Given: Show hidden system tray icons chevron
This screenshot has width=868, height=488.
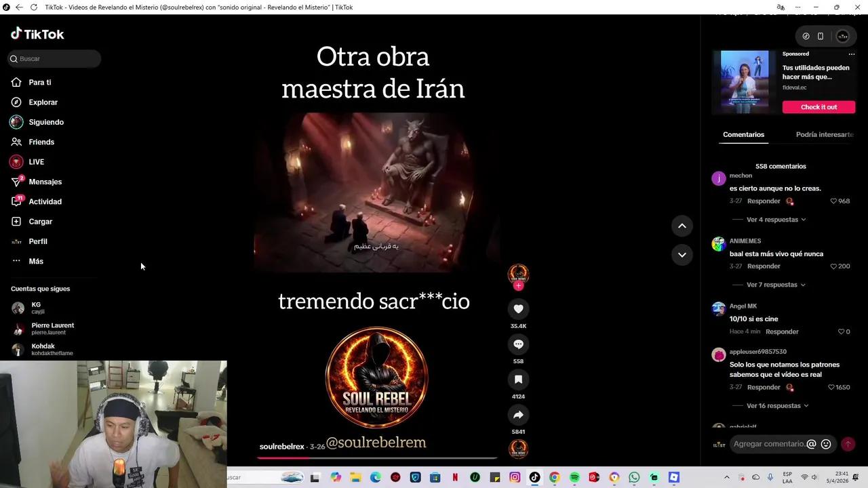Looking at the screenshot, I should coord(726,478).
